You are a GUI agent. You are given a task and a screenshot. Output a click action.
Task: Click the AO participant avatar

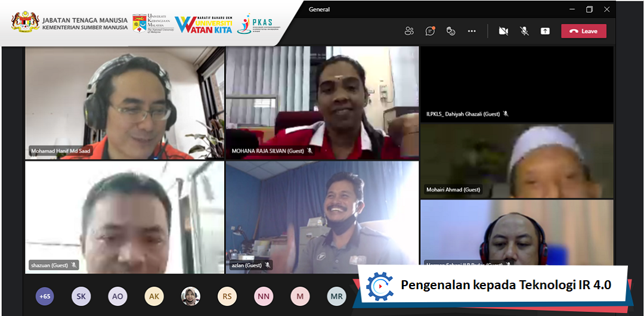pos(117,296)
